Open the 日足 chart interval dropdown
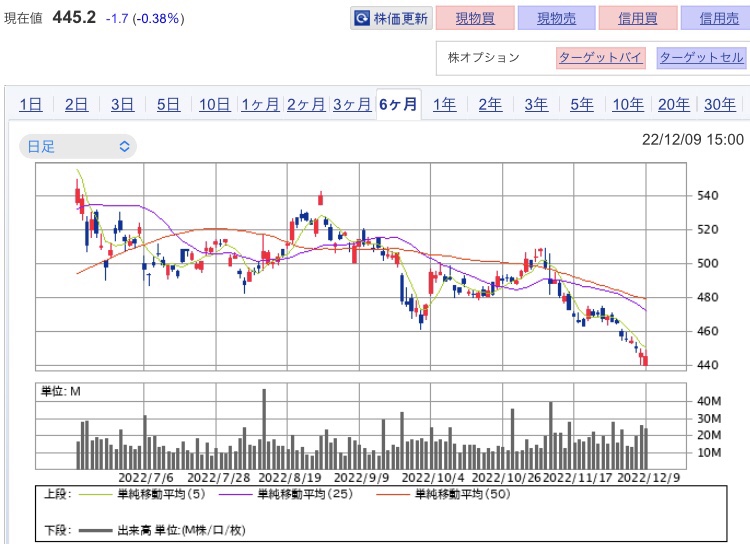 78,146
